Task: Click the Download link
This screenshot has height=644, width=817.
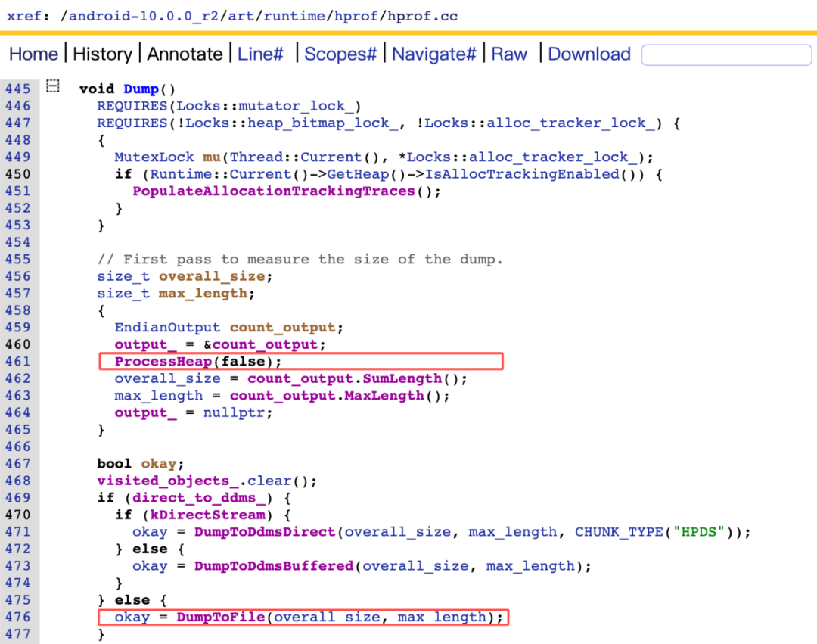Action: tap(589, 54)
